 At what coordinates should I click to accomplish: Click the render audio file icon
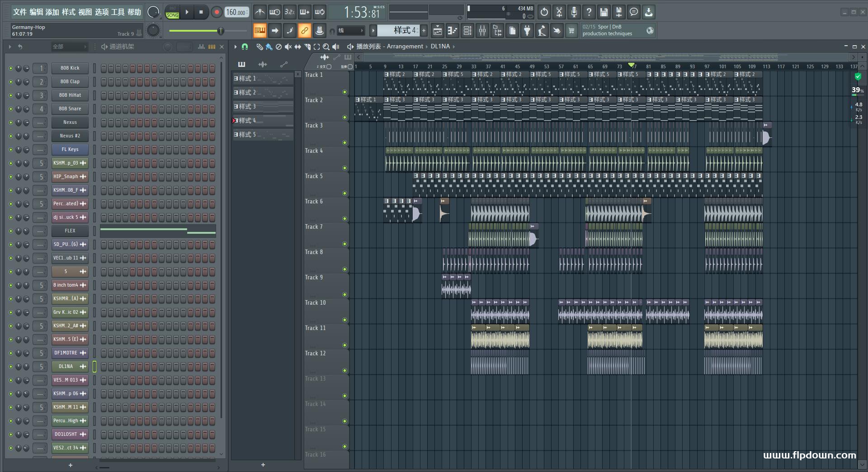pyautogui.click(x=619, y=12)
